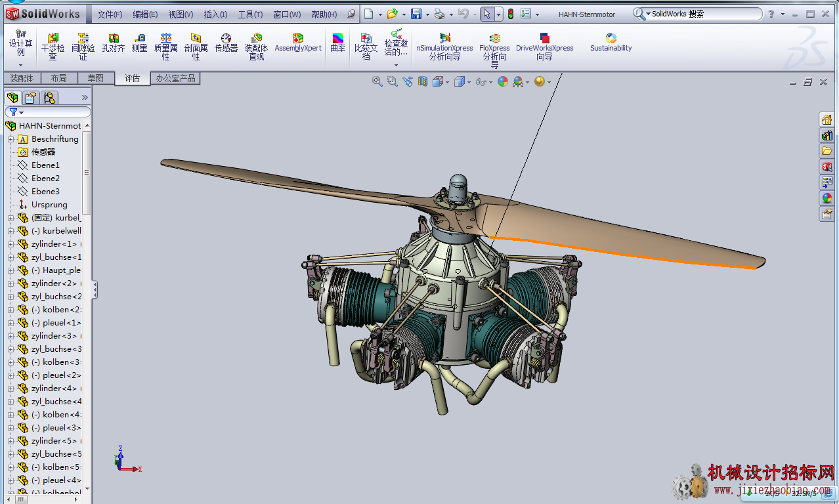This screenshot has width=839, height=504.
Task: Switch to the 办公室产品 tab
Action: pyautogui.click(x=175, y=78)
